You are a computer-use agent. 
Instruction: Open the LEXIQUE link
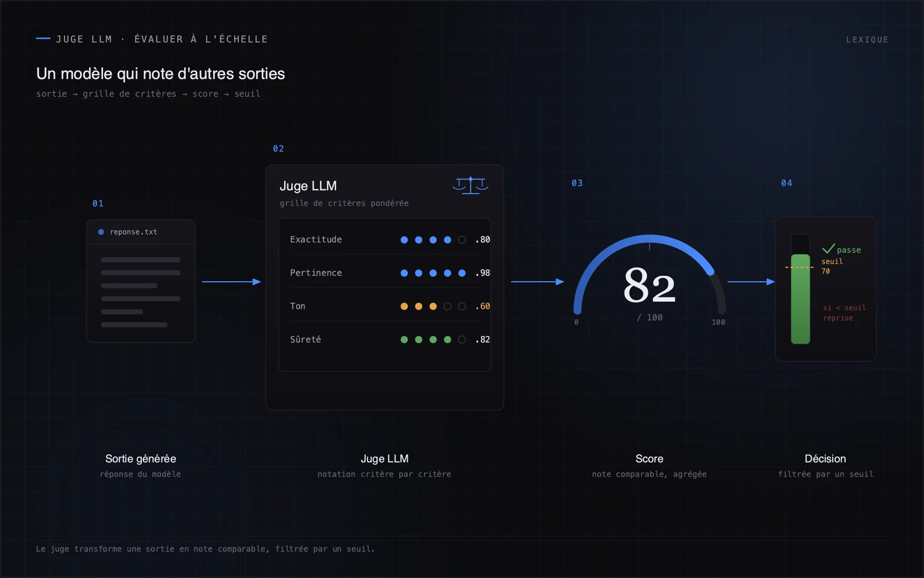click(867, 40)
